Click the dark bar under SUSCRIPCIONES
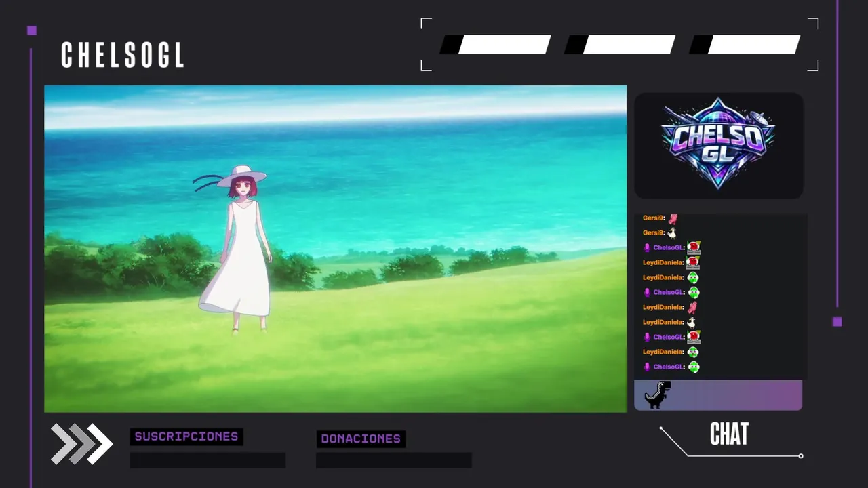868x488 pixels. pyautogui.click(x=208, y=460)
